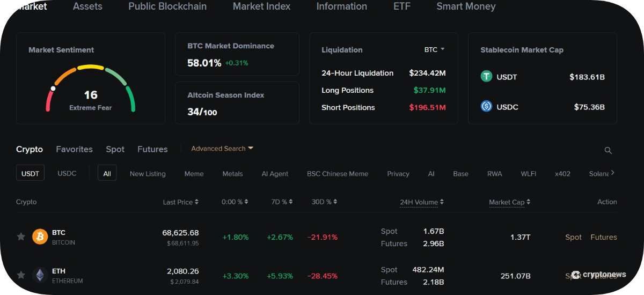The width and height of the screenshot is (644, 295).
Task: Click the Market Sentiment fear gauge
Action: point(91,88)
